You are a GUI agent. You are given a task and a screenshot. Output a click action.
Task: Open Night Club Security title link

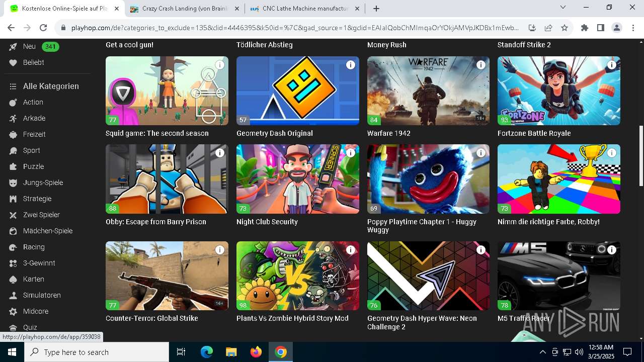click(x=267, y=222)
